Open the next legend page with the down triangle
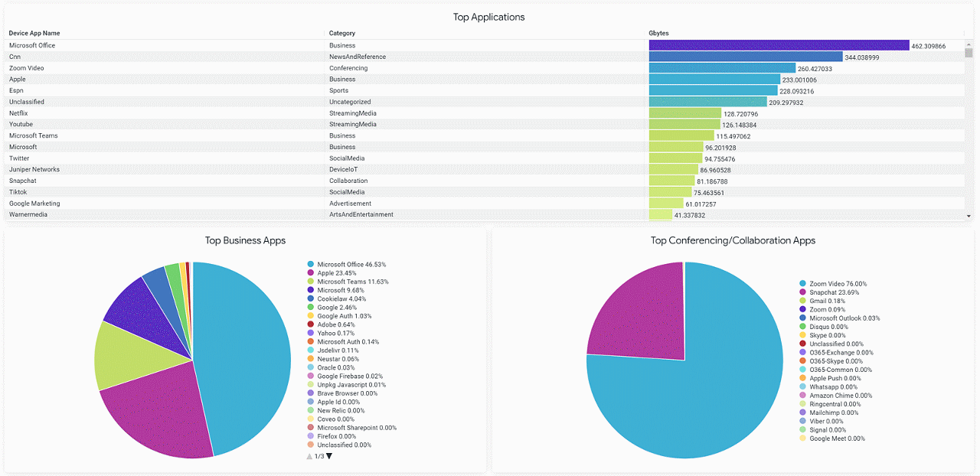 pyautogui.click(x=328, y=455)
